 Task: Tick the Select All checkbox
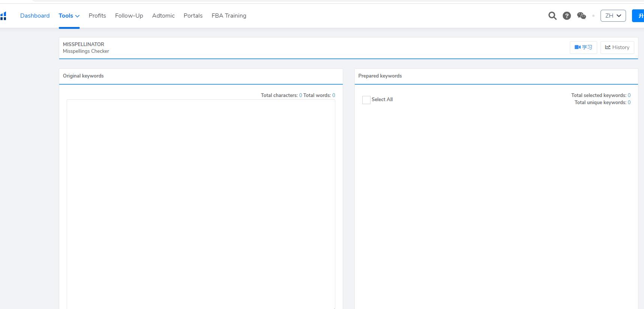click(366, 100)
